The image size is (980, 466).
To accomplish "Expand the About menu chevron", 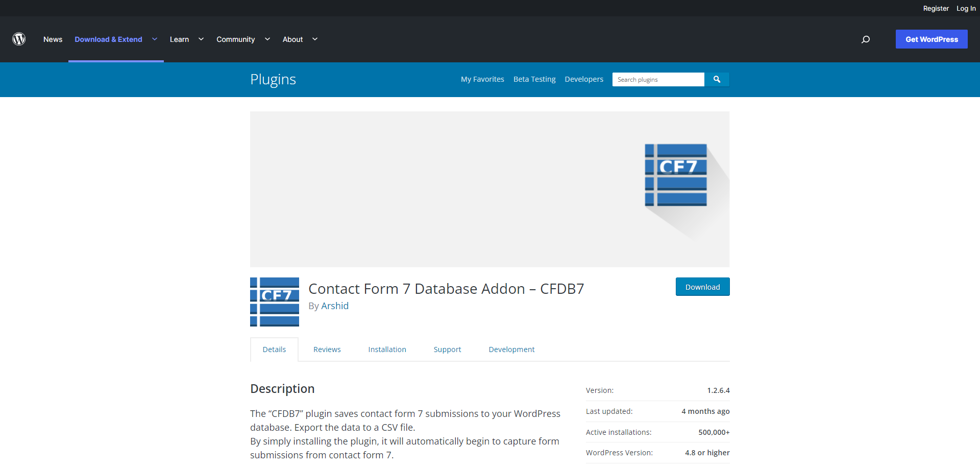I will [315, 39].
